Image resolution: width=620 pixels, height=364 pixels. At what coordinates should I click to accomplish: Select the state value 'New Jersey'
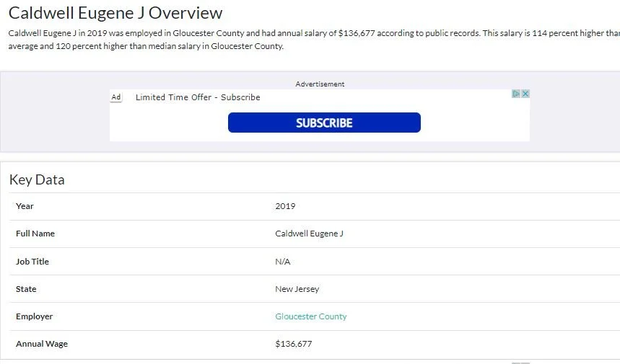297,289
